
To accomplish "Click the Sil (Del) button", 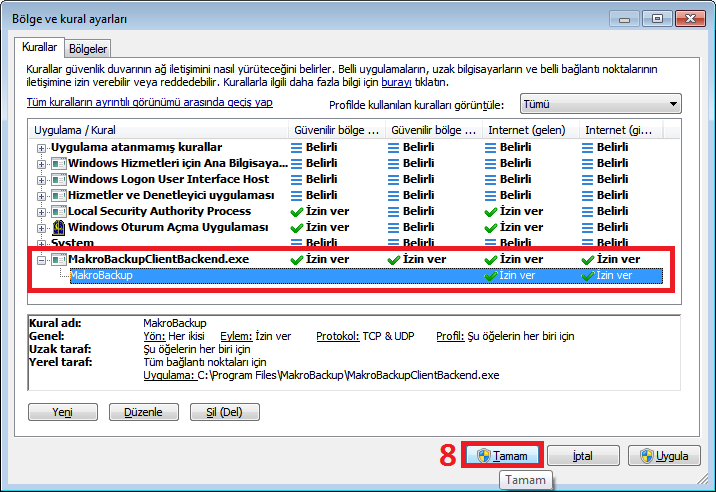I will click(224, 412).
